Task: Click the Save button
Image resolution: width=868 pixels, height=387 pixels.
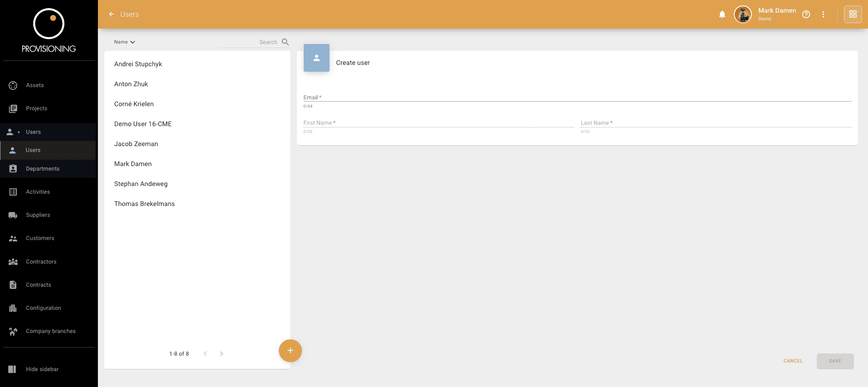Action: coord(835,361)
